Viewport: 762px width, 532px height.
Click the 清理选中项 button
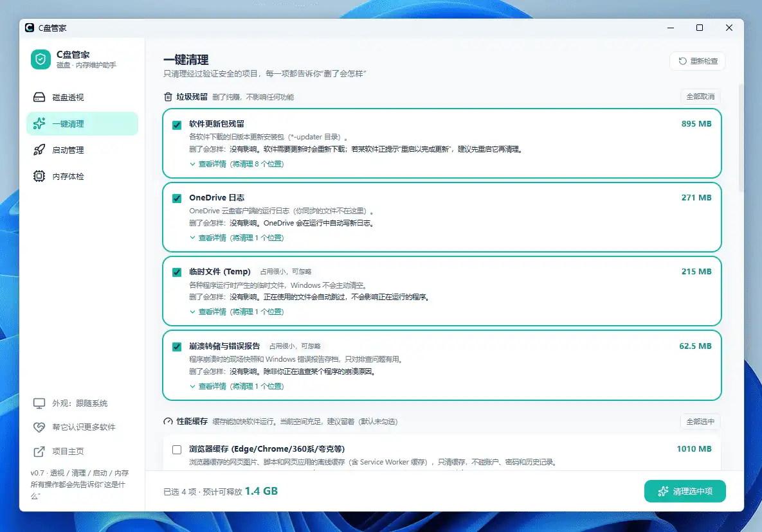[685, 492]
